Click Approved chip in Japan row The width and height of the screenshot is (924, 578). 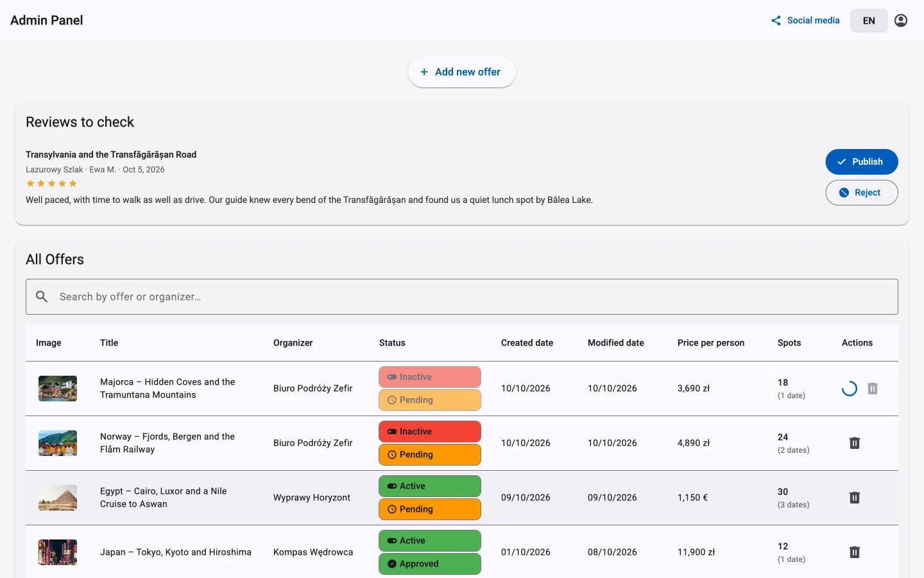430,564
